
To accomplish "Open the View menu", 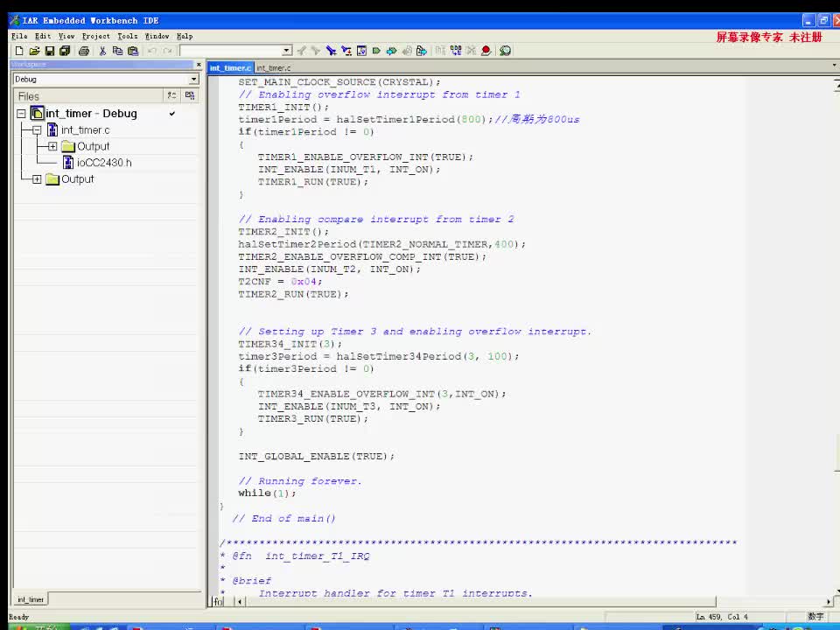I will click(x=66, y=36).
